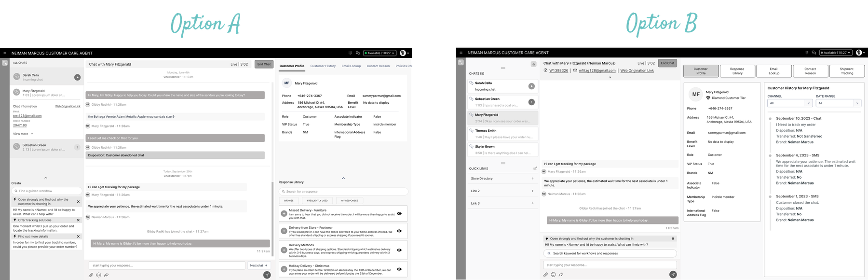Image resolution: width=868 pixels, height=280 pixels.
Task: Dismiss 'Offer tracking solutions' suggestion in Option A
Action: pos(78,220)
